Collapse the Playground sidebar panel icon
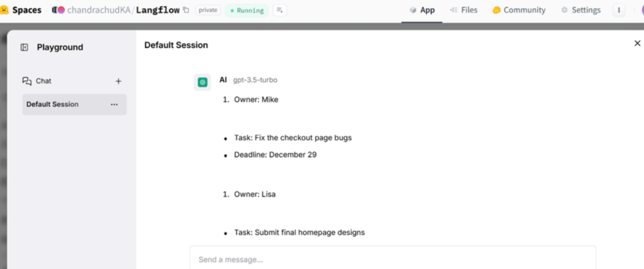Viewport: 644px width, 269px height. 25,47
